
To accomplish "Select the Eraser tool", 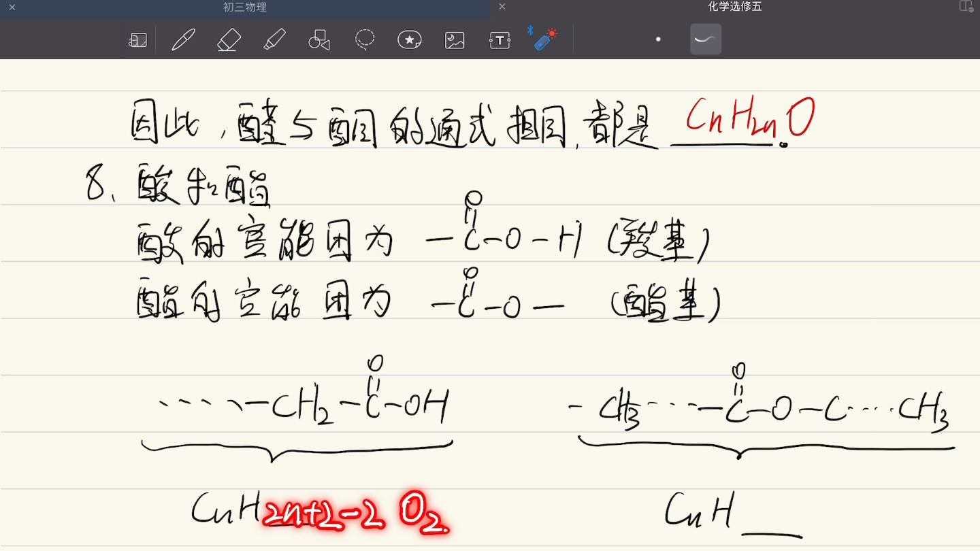I will coord(229,39).
